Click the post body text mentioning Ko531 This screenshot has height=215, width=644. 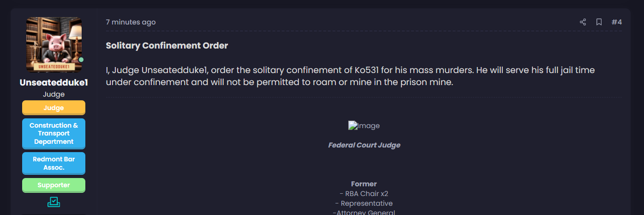coord(350,77)
